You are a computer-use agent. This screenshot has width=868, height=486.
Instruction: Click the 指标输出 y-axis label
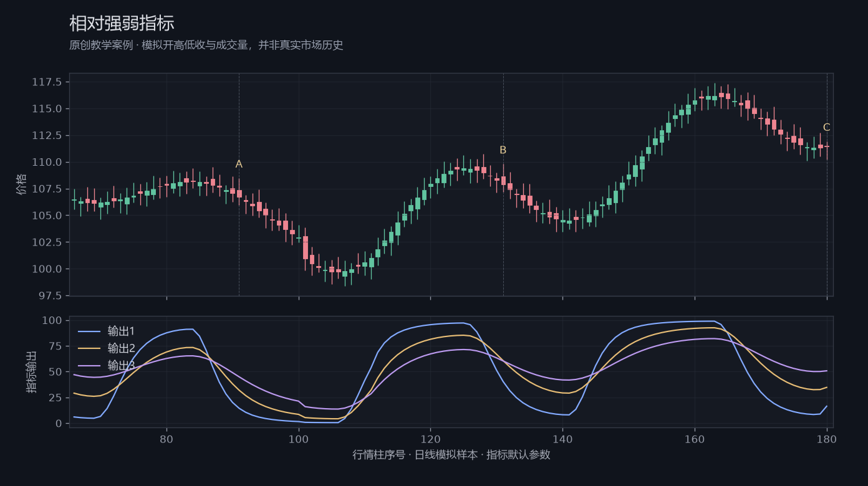coord(31,372)
